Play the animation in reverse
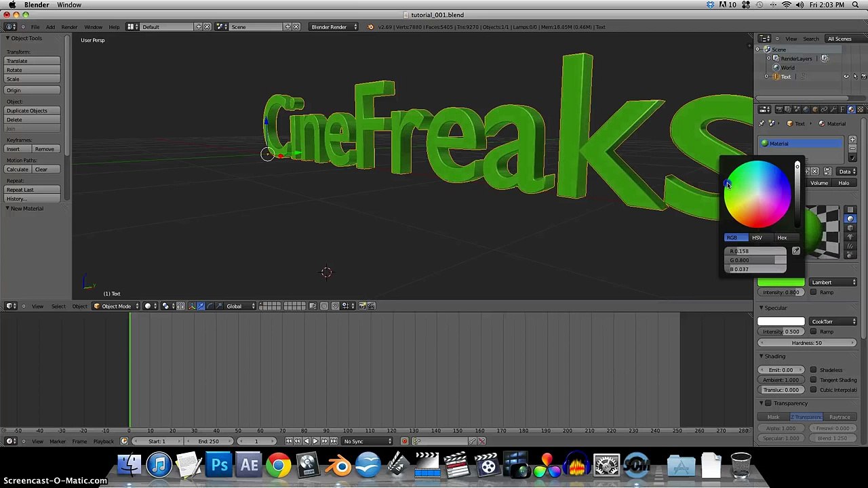 [x=307, y=441]
